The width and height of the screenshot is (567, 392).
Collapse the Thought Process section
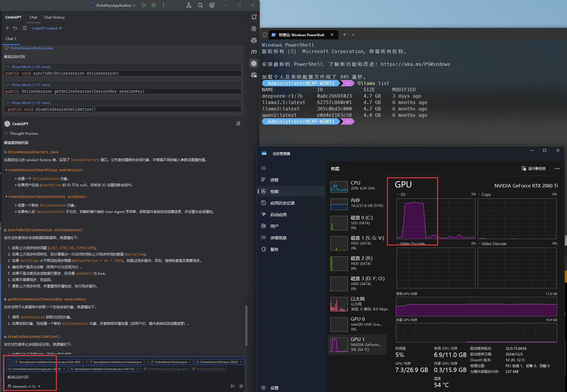pos(21,133)
